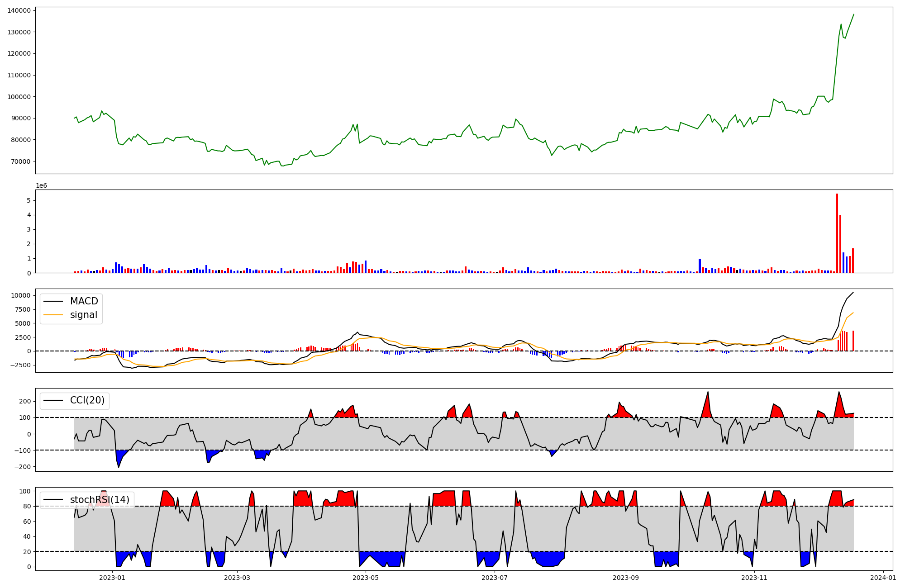Click the 2024-01 x-axis date label
This screenshot has height=588, width=905.
(883, 578)
